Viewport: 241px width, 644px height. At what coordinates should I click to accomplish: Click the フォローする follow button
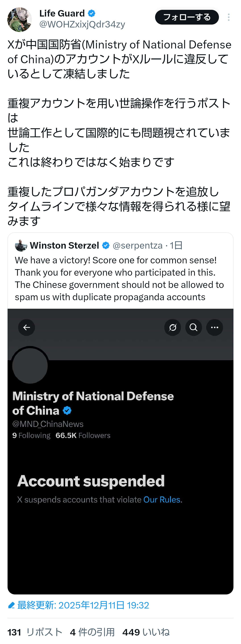point(187,17)
